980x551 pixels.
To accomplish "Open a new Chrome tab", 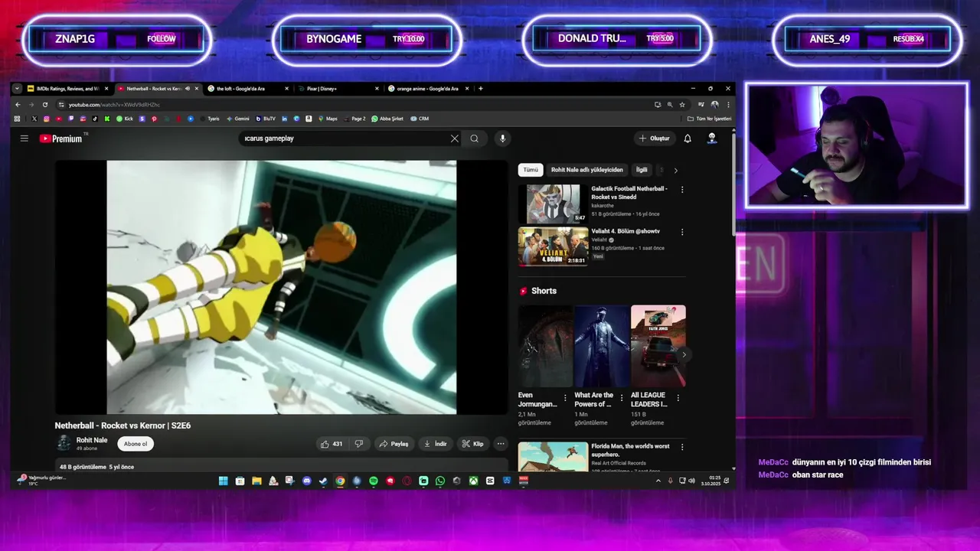I will coord(481,89).
